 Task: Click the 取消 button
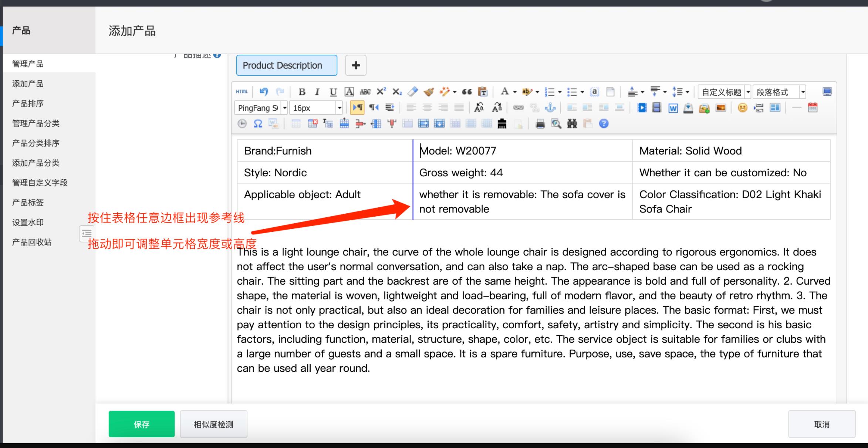point(821,424)
